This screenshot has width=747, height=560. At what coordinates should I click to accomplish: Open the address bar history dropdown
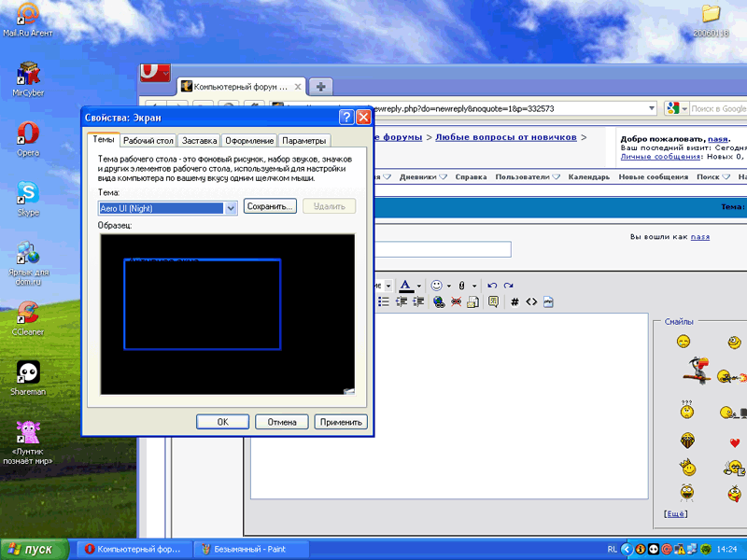[652, 108]
